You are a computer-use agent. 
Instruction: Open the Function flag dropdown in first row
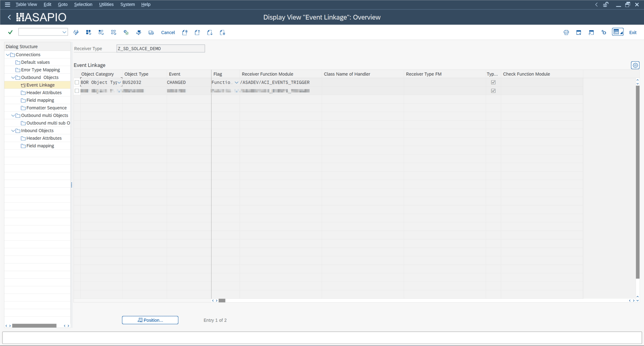236,82
